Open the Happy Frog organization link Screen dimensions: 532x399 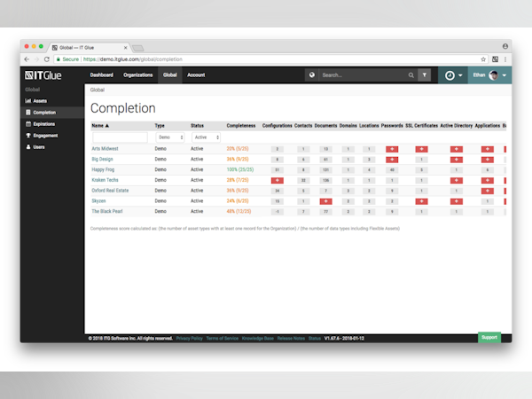[x=103, y=169]
